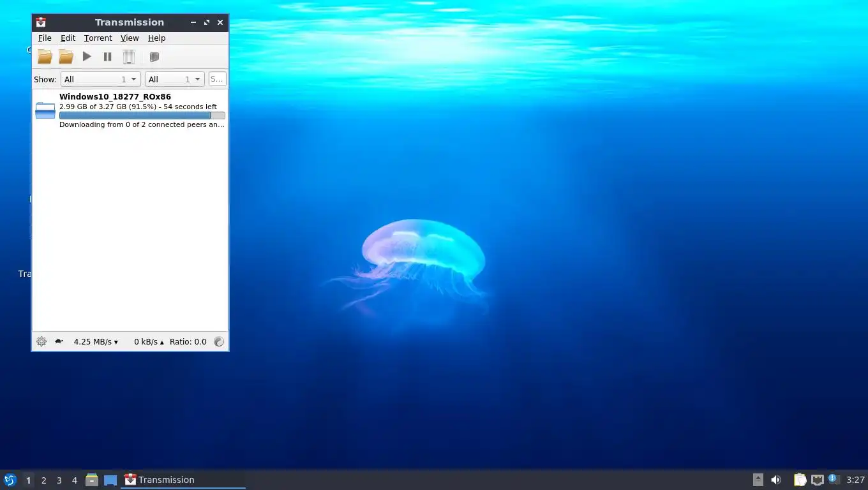Toggle the turtle alternative speed limits
The height and width of the screenshot is (490, 868).
(x=59, y=341)
